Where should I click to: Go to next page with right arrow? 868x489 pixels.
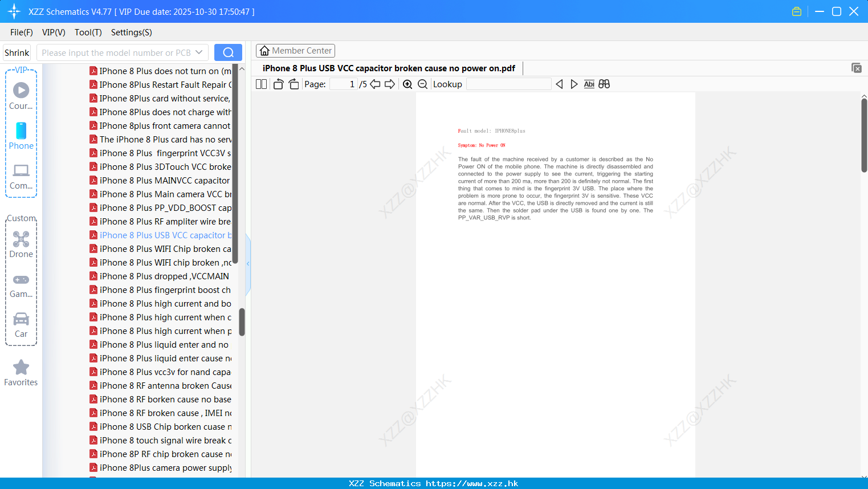tap(390, 84)
